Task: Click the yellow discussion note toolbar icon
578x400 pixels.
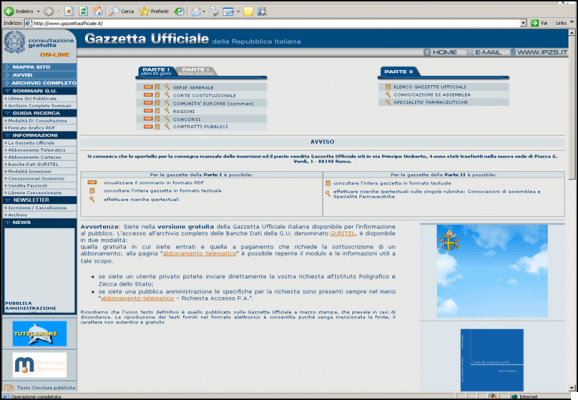Action: (248, 12)
